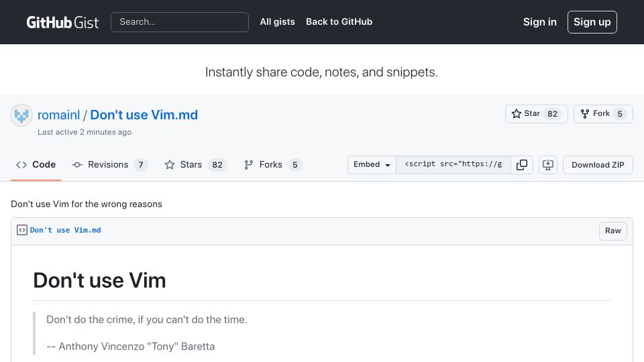Click the Revisions commit icon
This screenshot has height=362, width=644.
click(76, 165)
